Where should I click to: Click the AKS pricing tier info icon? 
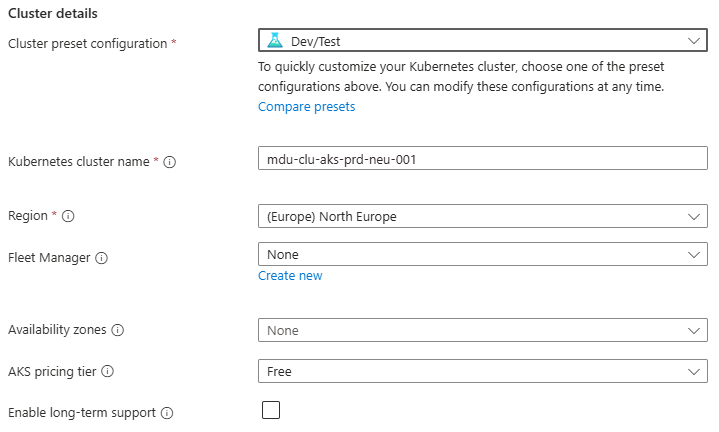(108, 372)
